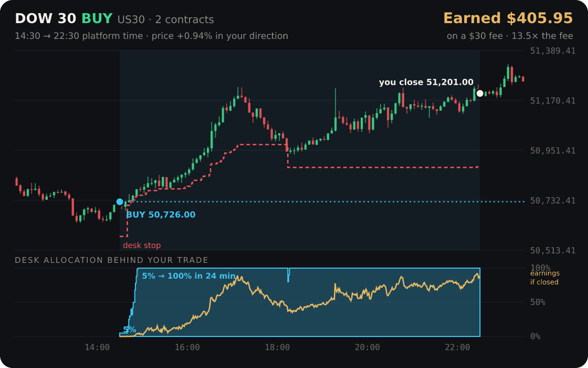Click the 'Earned $405.95' headline
Viewport: 588px width, 368px height.
(508, 18)
